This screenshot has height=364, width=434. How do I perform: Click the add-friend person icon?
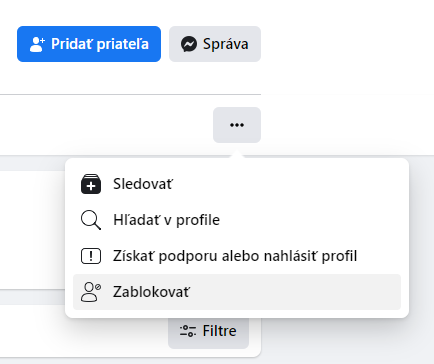click(37, 44)
